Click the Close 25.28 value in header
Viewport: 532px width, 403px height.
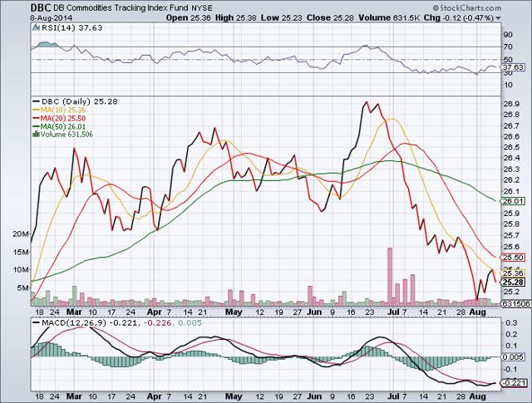tap(330, 18)
